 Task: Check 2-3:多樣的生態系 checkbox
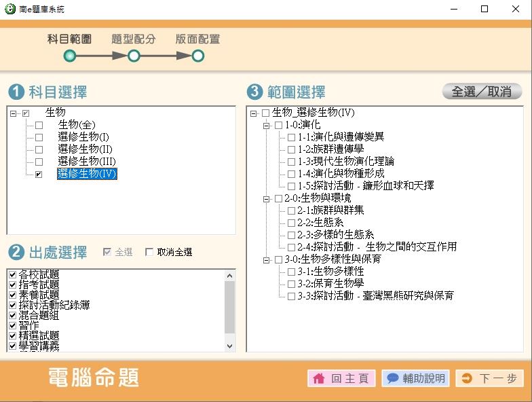pyautogui.click(x=291, y=235)
